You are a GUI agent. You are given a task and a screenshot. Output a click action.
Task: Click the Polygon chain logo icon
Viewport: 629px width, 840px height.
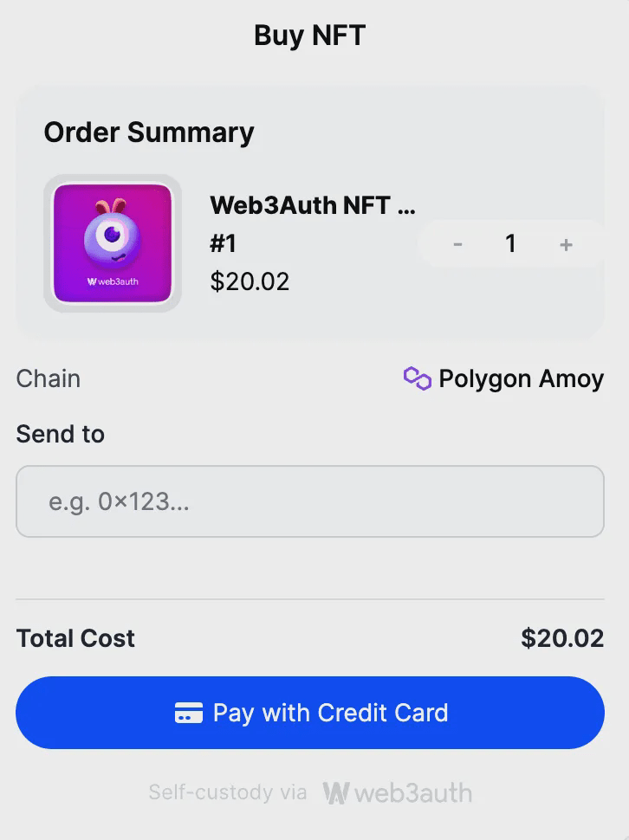tap(417, 378)
